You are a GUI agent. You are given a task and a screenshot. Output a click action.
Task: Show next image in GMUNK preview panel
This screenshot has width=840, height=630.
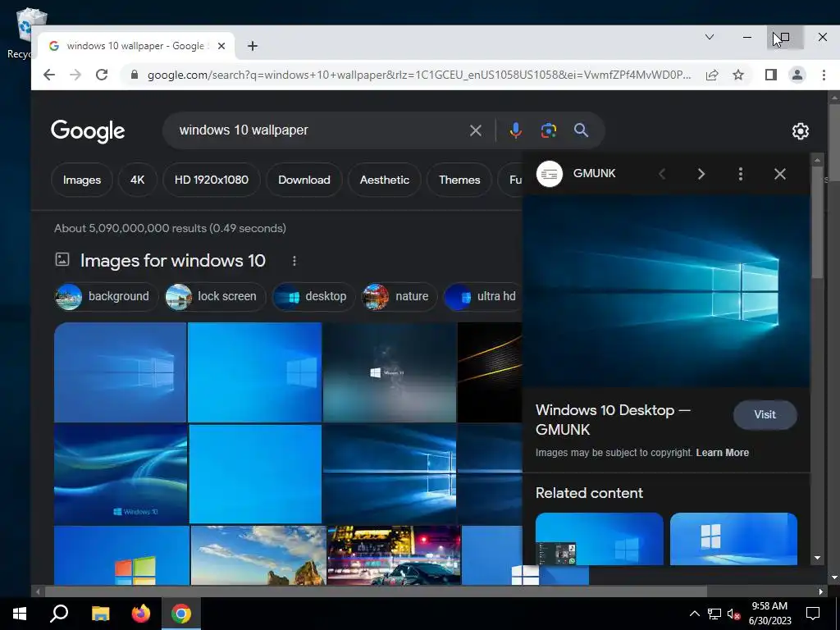point(701,174)
